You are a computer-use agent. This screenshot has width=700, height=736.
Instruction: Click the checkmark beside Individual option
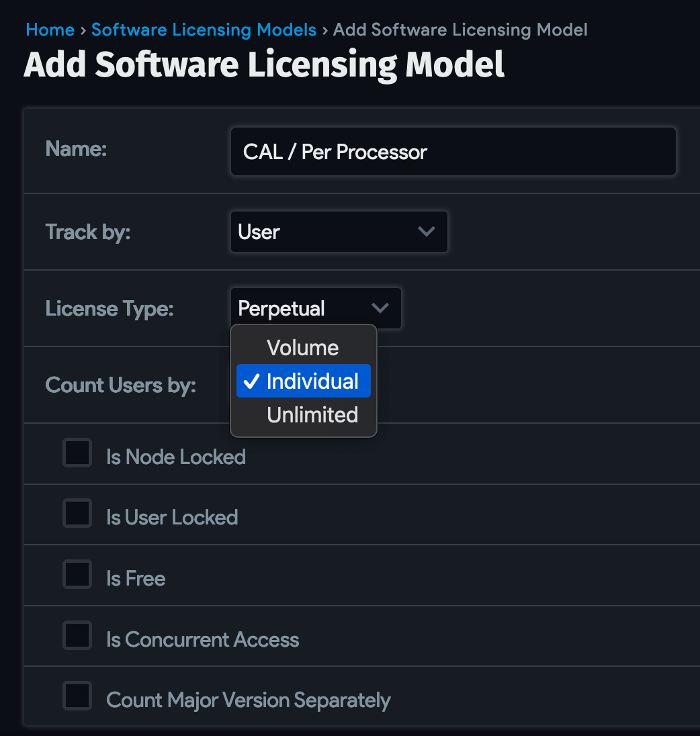pyautogui.click(x=252, y=381)
